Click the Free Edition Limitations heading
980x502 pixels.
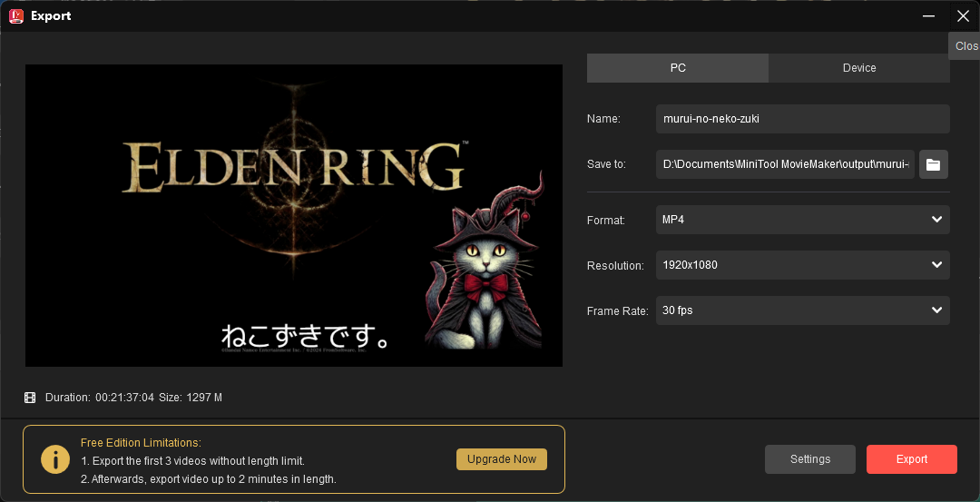point(141,443)
